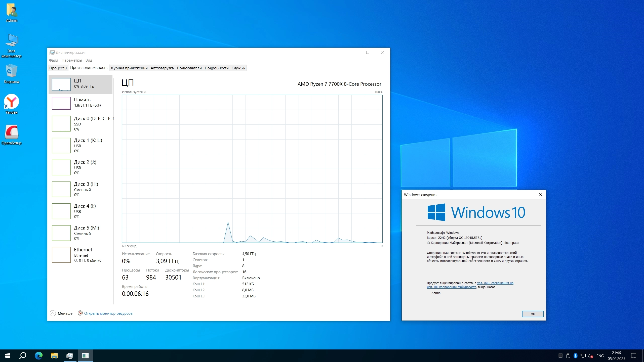Click the muted volume tray icon

(x=590, y=356)
